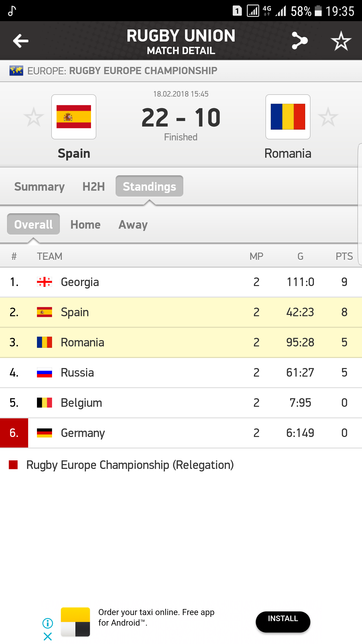The width and height of the screenshot is (362, 644).
Task: Show Away standings
Action: click(x=133, y=225)
